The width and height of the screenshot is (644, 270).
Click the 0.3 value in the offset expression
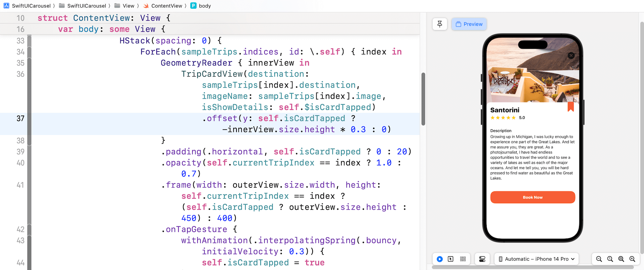358,129
